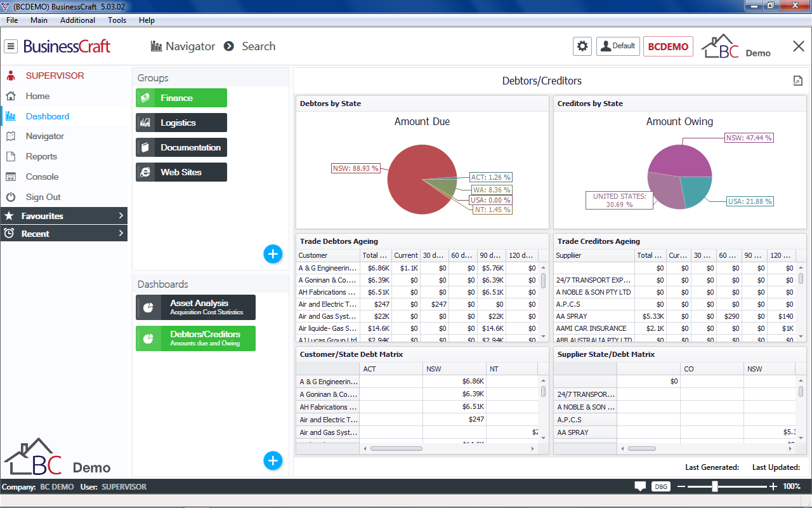Click Trade Debtors Ageing vertical scrollbar
The width and height of the screenshot is (812, 508).
[543, 280]
